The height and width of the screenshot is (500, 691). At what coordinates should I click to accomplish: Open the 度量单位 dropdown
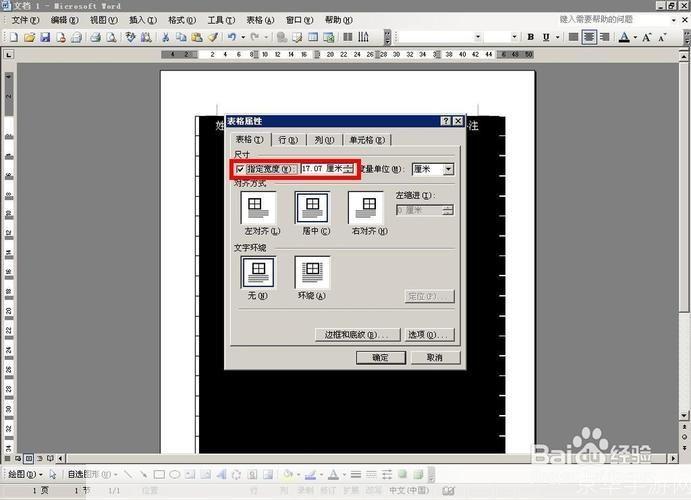(448, 170)
